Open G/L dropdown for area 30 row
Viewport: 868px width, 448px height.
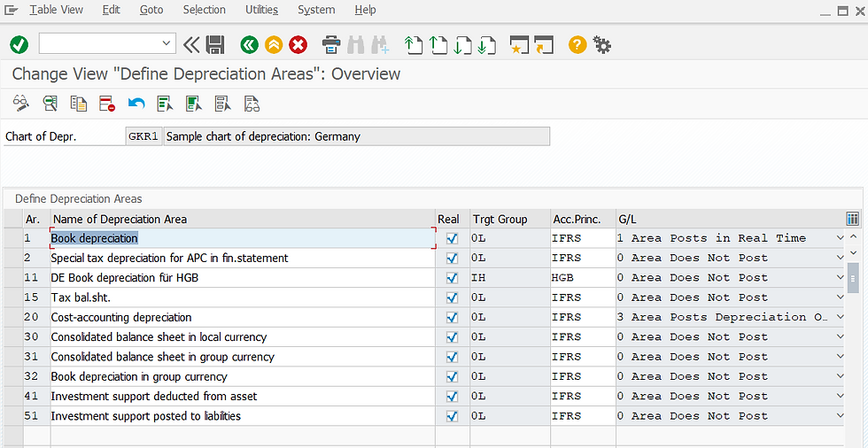click(x=840, y=336)
